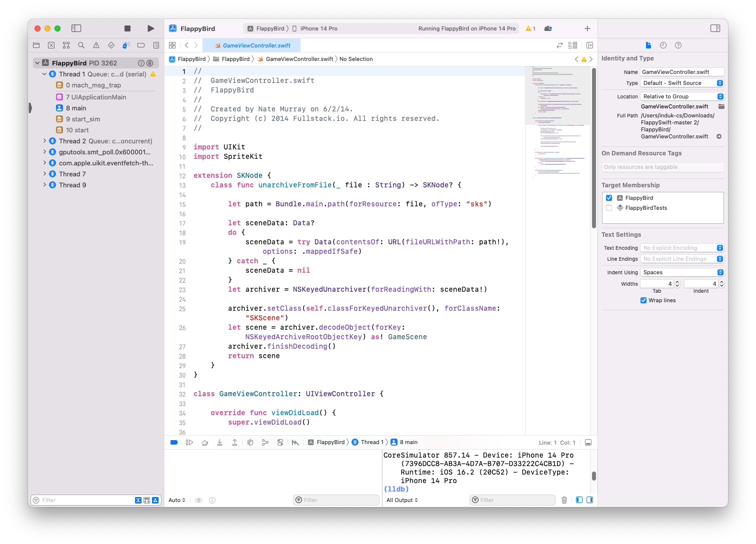Open the All Output console popup
The width and height of the screenshot is (756, 544).
(402, 500)
